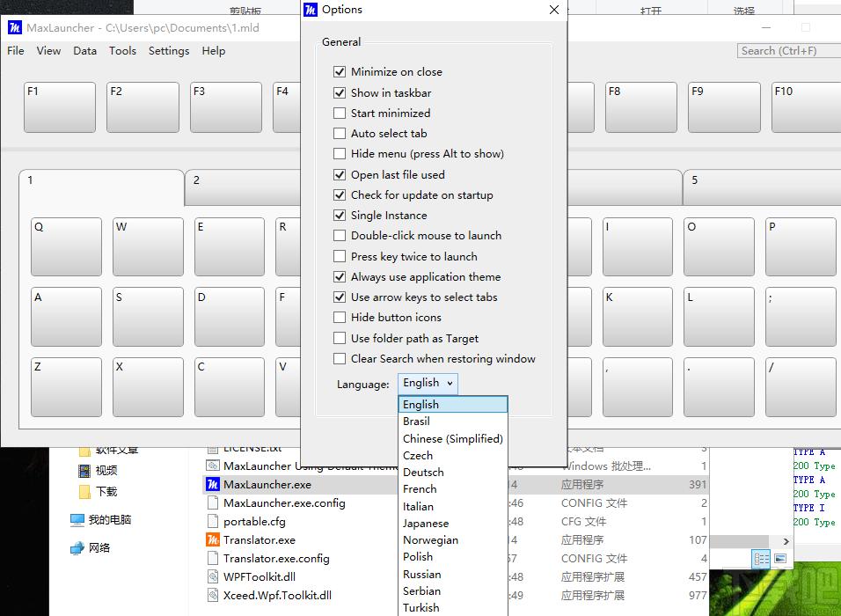Select the Translator.exe file icon in Explorer
Viewport: 841px width, 616px height.
click(x=212, y=539)
